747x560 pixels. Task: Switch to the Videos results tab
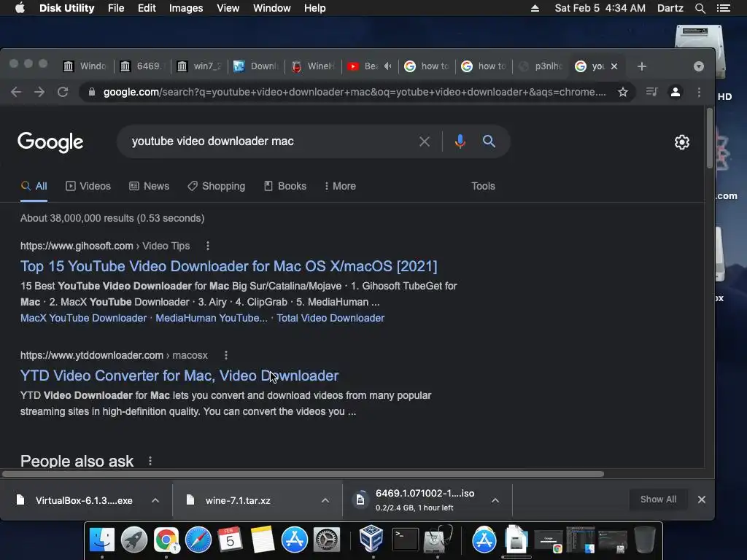coord(88,186)
